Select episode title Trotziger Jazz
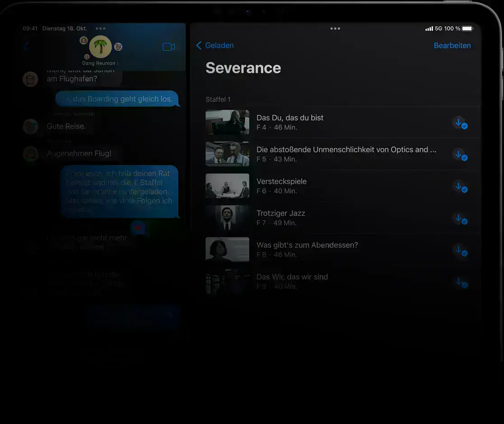Viewport: 504px width, 424px height. (x=280, y=213)
